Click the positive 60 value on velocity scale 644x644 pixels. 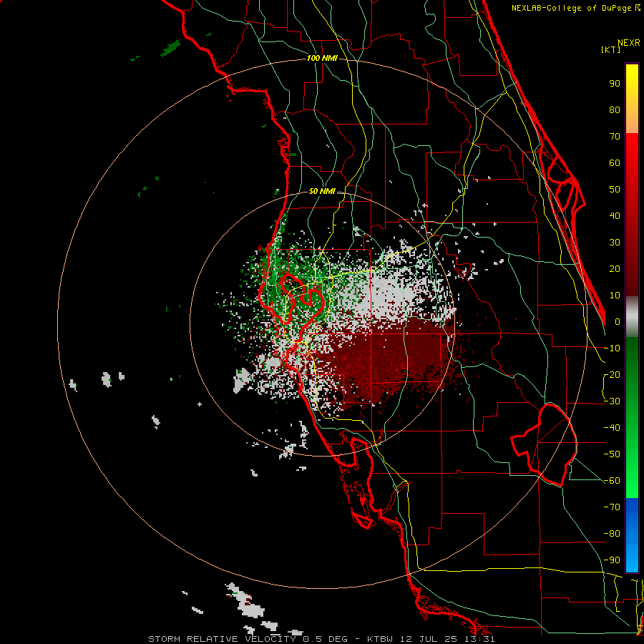click(615, 163)
